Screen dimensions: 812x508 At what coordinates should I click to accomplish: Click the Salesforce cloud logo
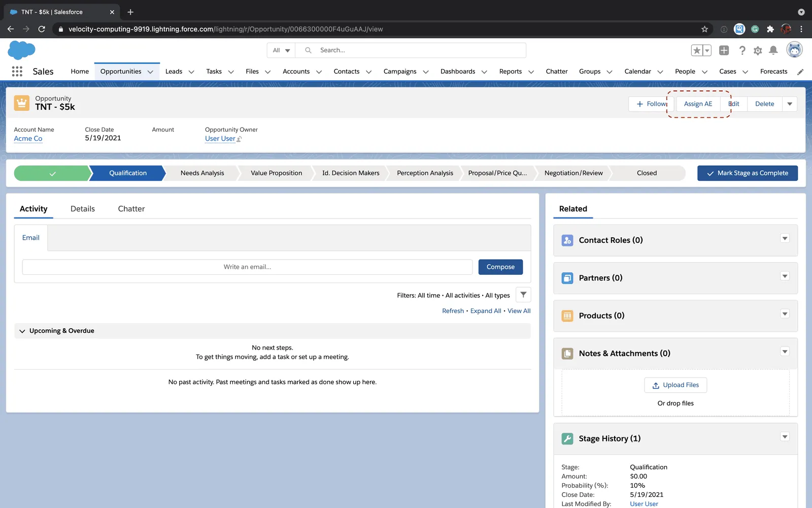pos(21,50)
